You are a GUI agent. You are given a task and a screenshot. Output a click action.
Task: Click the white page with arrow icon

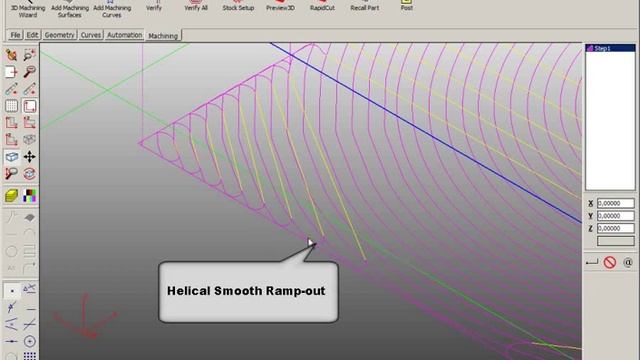pos(11,72)
